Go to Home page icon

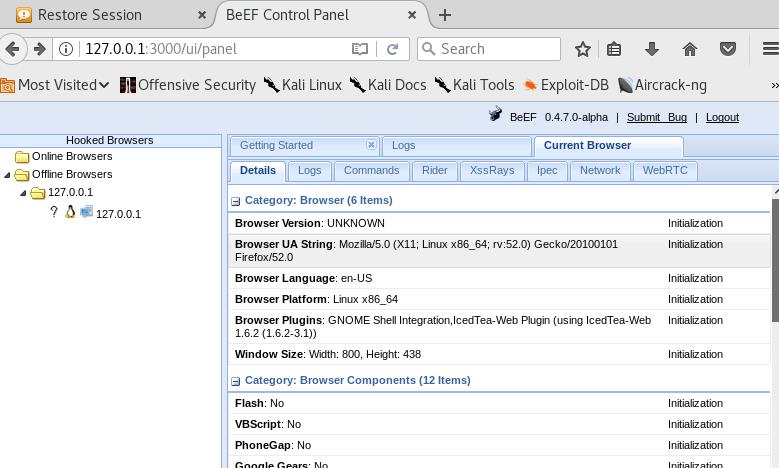[690, 49]
